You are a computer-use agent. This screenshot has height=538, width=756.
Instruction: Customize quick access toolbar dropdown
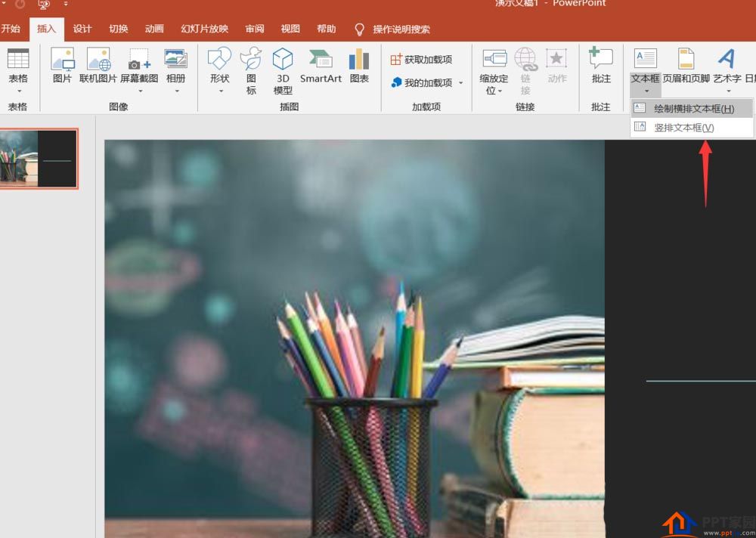[x=66, y=4]
